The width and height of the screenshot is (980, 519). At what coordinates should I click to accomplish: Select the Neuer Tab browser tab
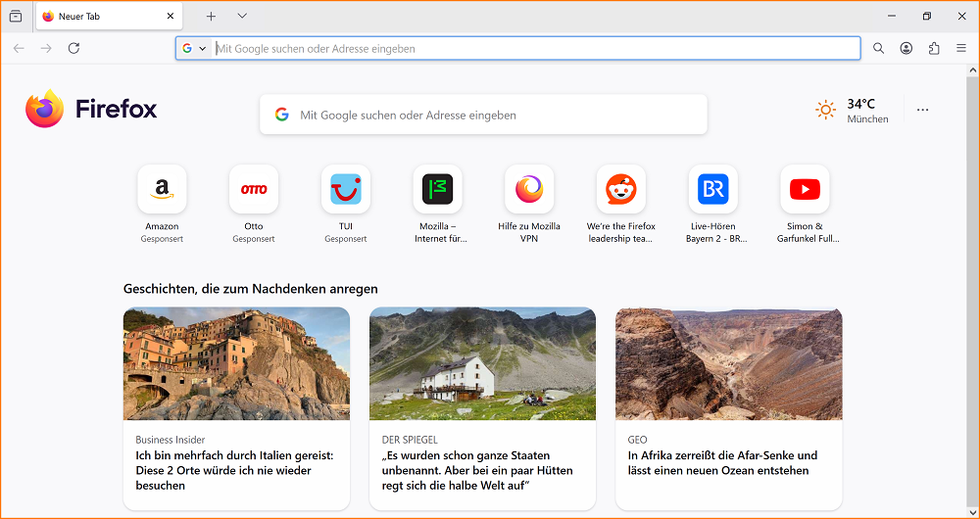pyautogui.click(x=110, y=17)
